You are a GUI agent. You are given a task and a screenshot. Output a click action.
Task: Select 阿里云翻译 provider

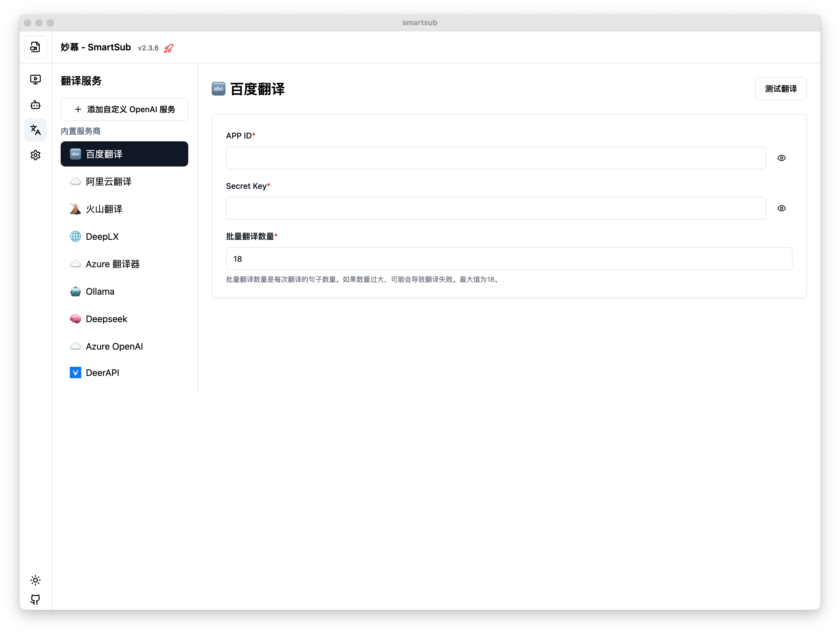click(x=124, y=181)
